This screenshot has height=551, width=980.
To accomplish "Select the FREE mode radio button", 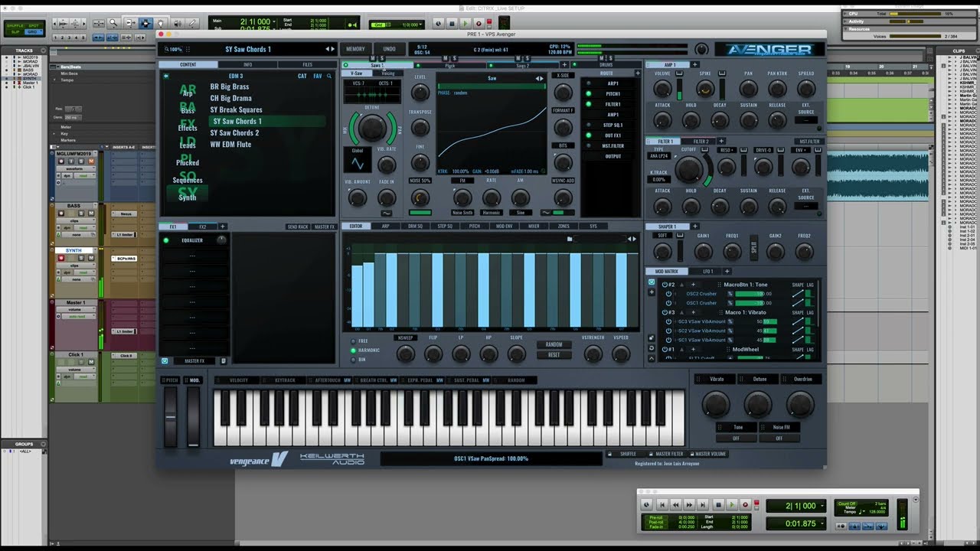I will (x=353, y=341).
